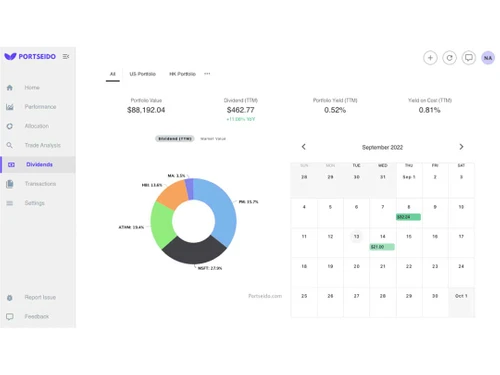Click the Feedback chat icon in sidebar
The image size is (500, 375).
pos(10,317)
